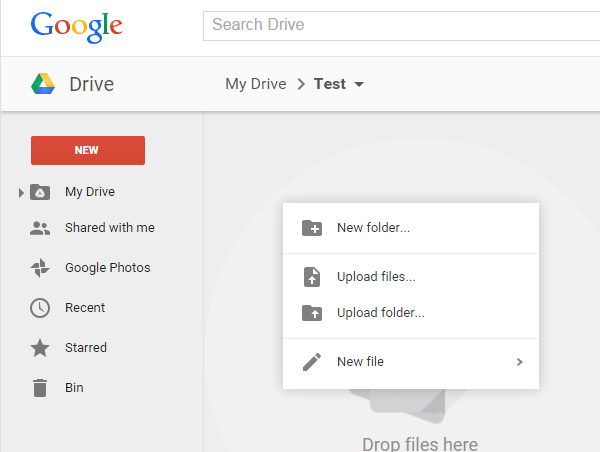The height and width of the screenshot is (452, 600).
Task: Open the New file menu entry
Action: 411,362
